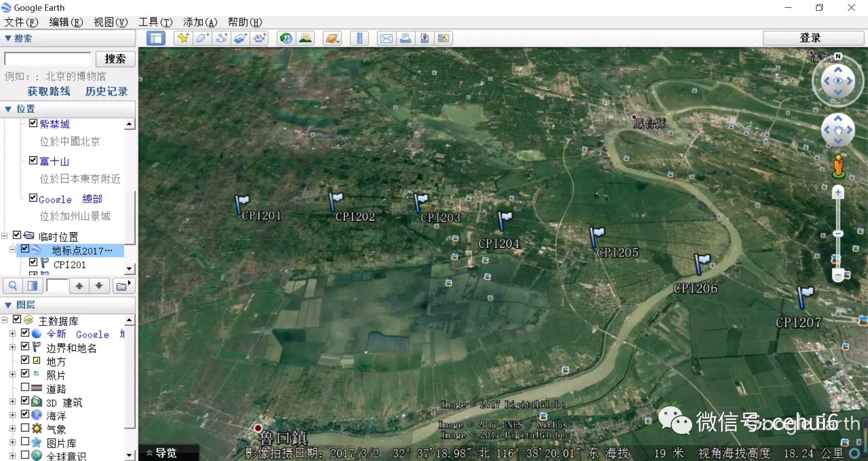The image size is (868, 461).
Task: Click the 获取路线 link
Action: coord(49,91)
